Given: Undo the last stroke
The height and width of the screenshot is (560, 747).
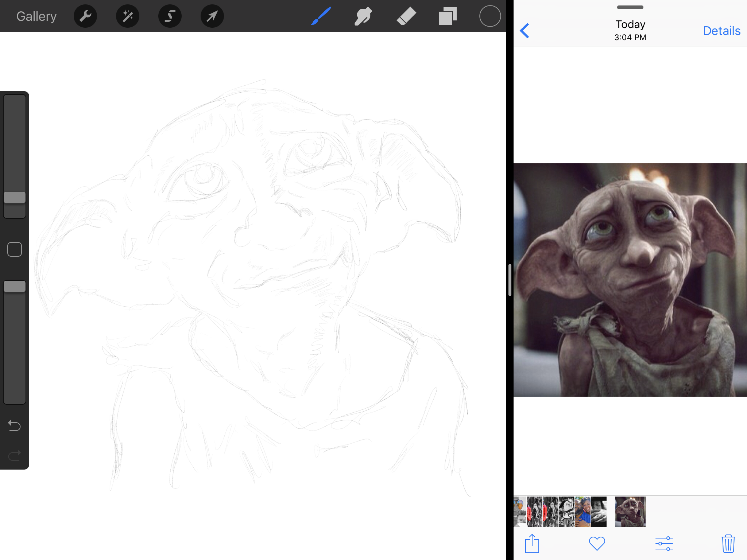Looking at the screenshot, I should click(15, 425).
